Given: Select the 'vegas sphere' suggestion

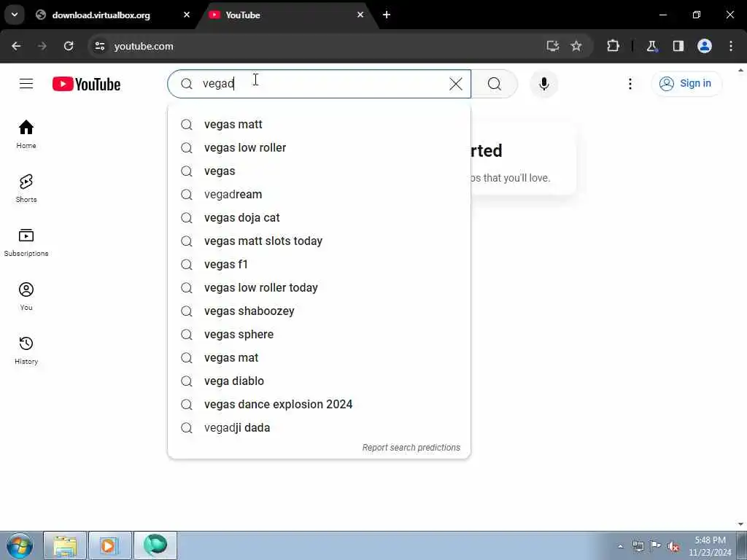Looking at the screenshot, I should tap(320, 334).
